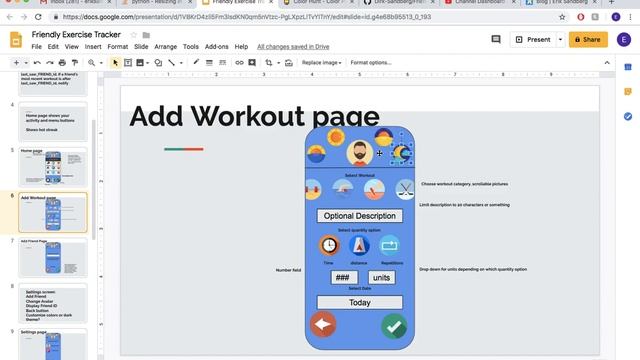Open the Tasks side panel icon
640x360 pixels.
click(628, 117)
